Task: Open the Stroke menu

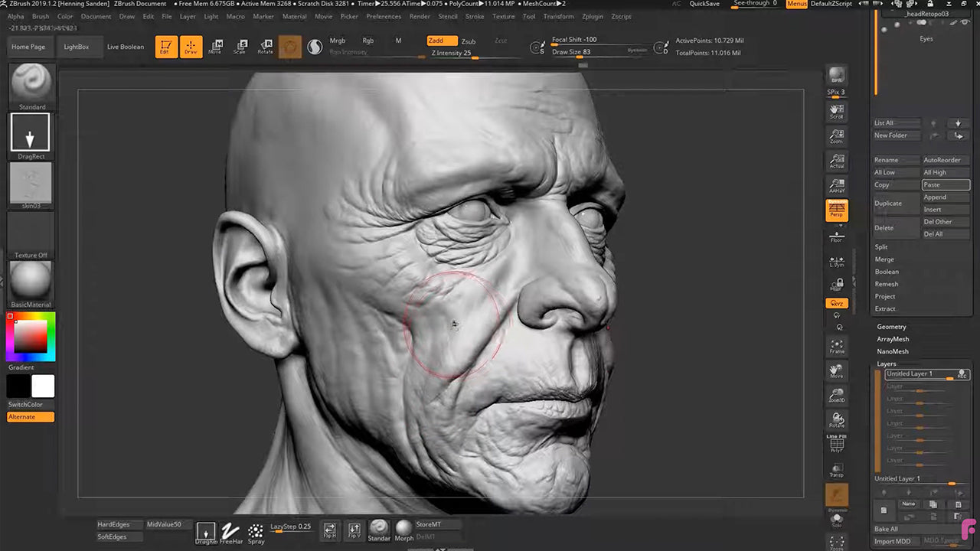Action: [475, 16]
